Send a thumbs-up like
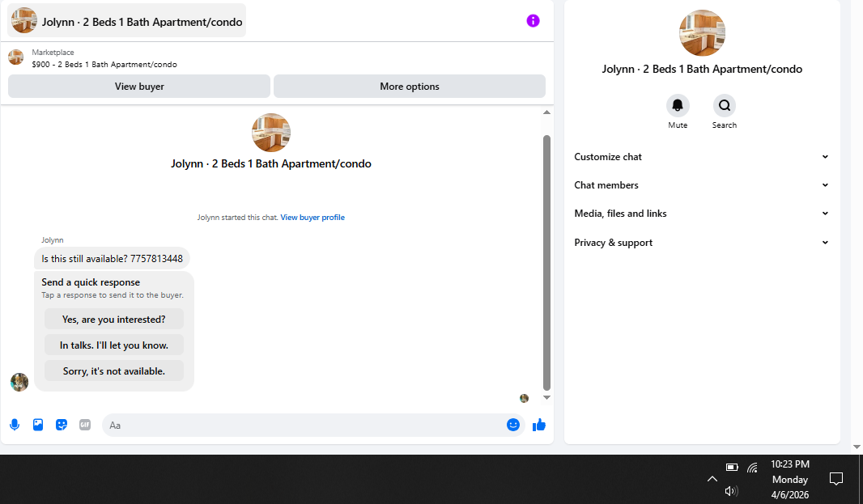Viewport: 863px width, 504px height. (x=539, y=425)
